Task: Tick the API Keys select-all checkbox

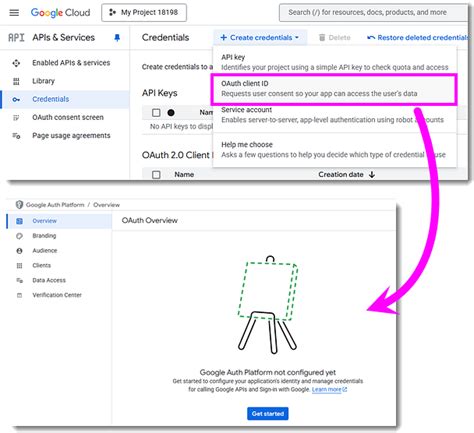Action: click(156, 113)
